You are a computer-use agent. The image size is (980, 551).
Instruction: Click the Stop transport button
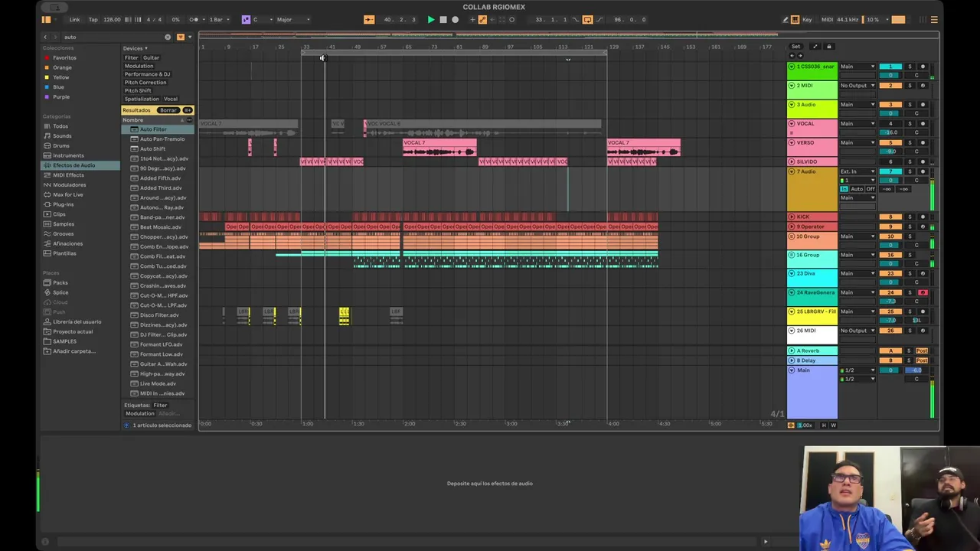click(443, 20)
